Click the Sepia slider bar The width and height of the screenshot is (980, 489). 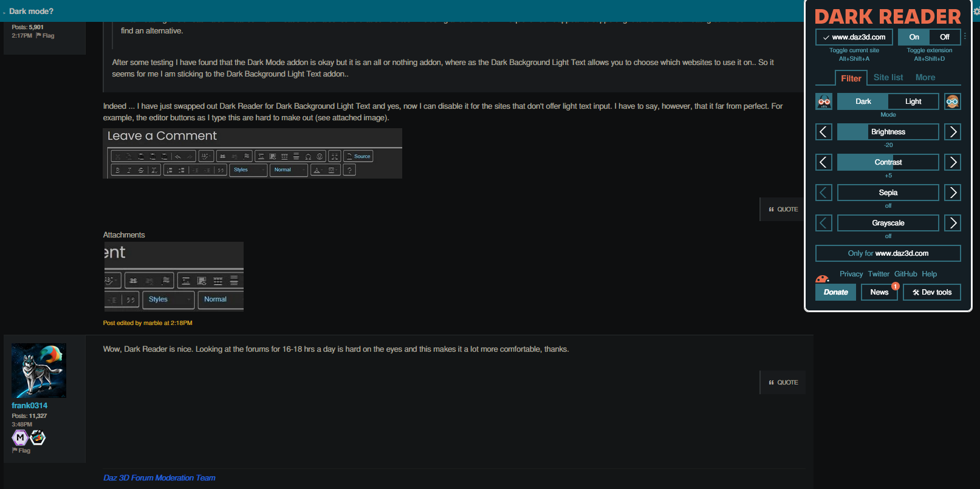(888, 193)
